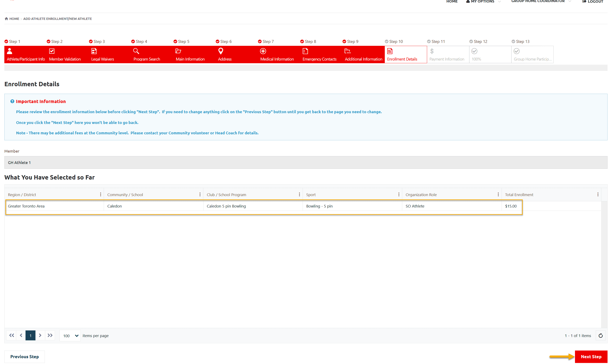The width and height of the screenshot is (609, 364).
Task: Switch to the Legal Waivers step
Action: pyautogui.click(x=110, y=55)
